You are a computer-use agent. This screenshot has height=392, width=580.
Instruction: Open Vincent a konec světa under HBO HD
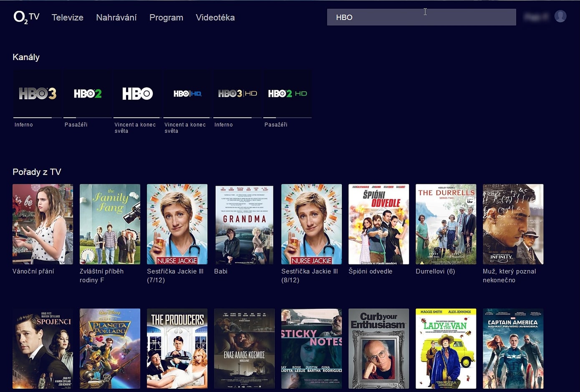click(185, 128)
